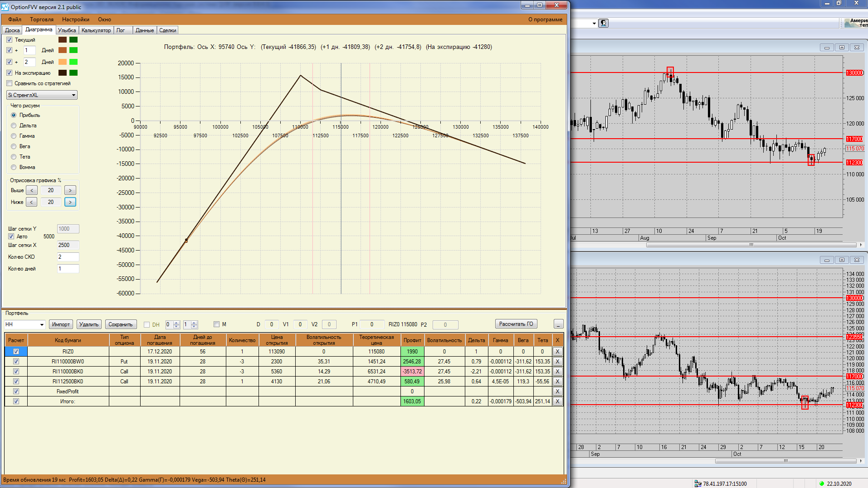Switch to the Доска tab
Image resolution: width=868 pixels, height=488 pixels.
12,30
